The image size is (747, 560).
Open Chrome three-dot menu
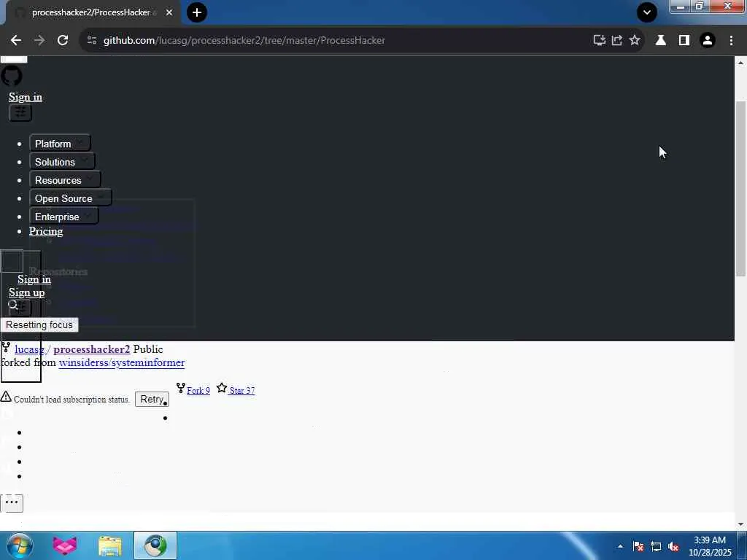pyautogui.click(x=731, y=41)
